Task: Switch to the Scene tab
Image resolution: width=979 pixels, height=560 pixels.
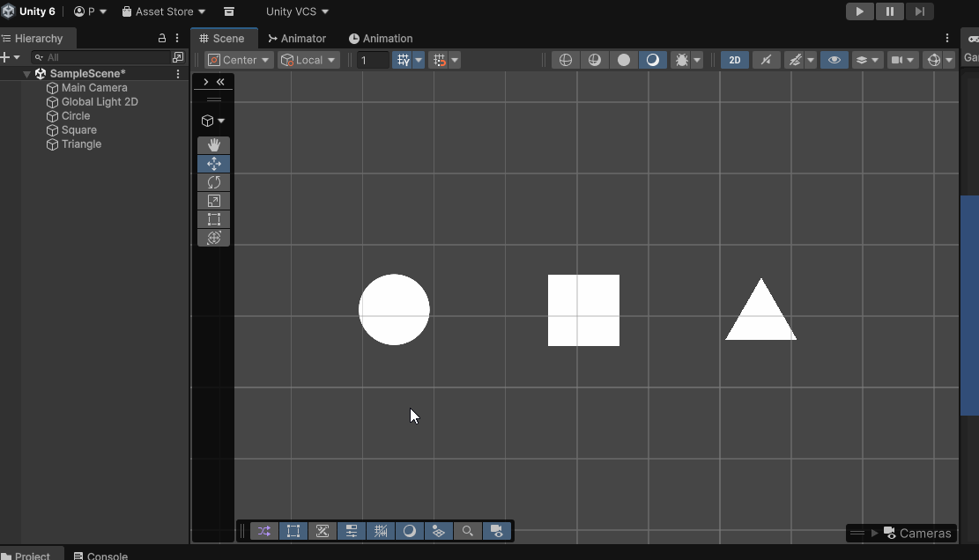Action: click(x=222, y=38)
